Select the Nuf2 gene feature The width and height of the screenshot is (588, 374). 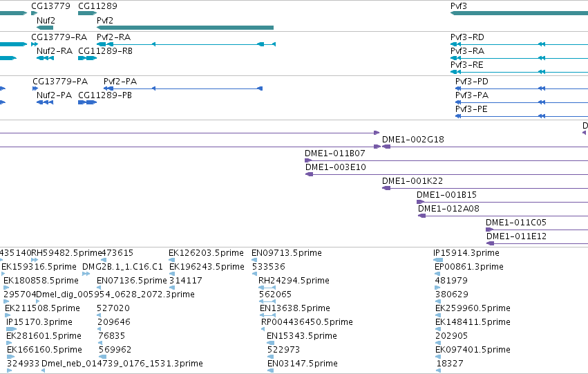pos(45,28)
